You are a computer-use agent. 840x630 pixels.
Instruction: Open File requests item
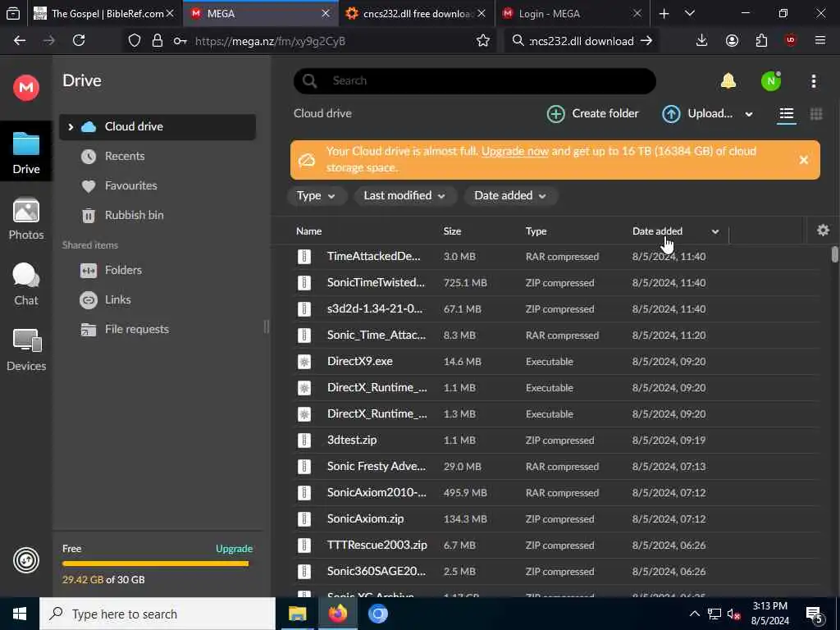(125, 329)
